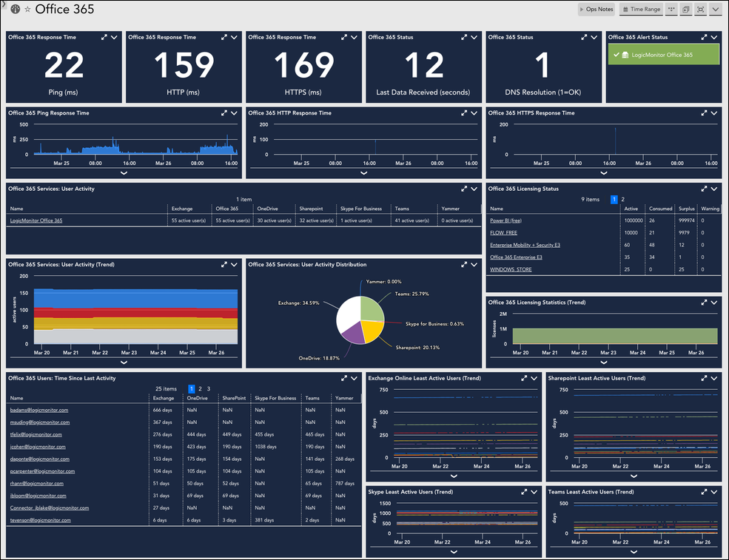The width and height of the screenshot is (729, 560).
Task: Click the slideshow icon in top toolbar
Action: click(686, 10)
